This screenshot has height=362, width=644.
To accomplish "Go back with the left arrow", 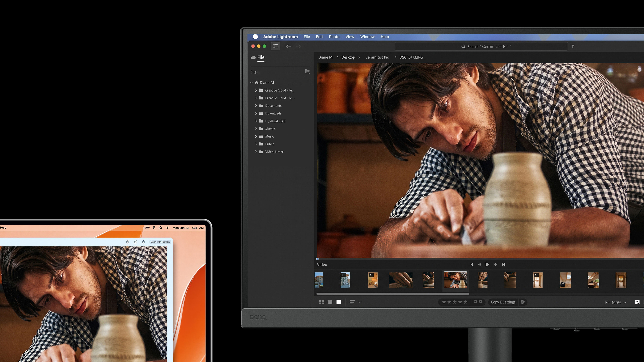I will (x=288, y=46).
